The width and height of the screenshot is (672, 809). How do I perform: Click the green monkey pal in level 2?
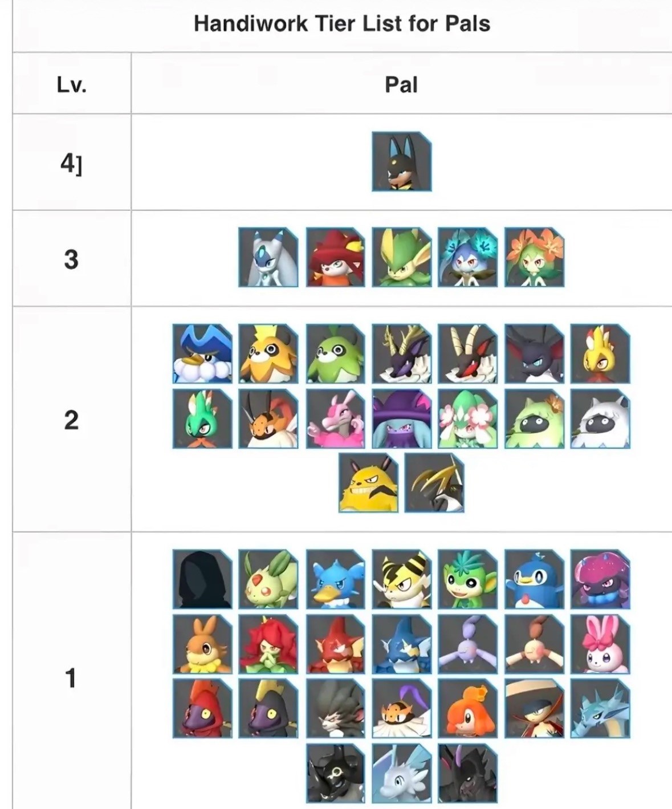point(335,353)
